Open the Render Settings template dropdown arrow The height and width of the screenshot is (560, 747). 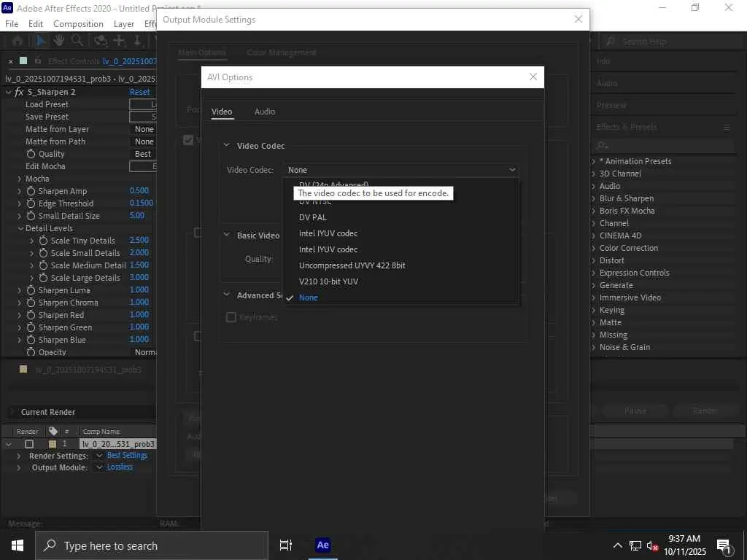(99, 456)
